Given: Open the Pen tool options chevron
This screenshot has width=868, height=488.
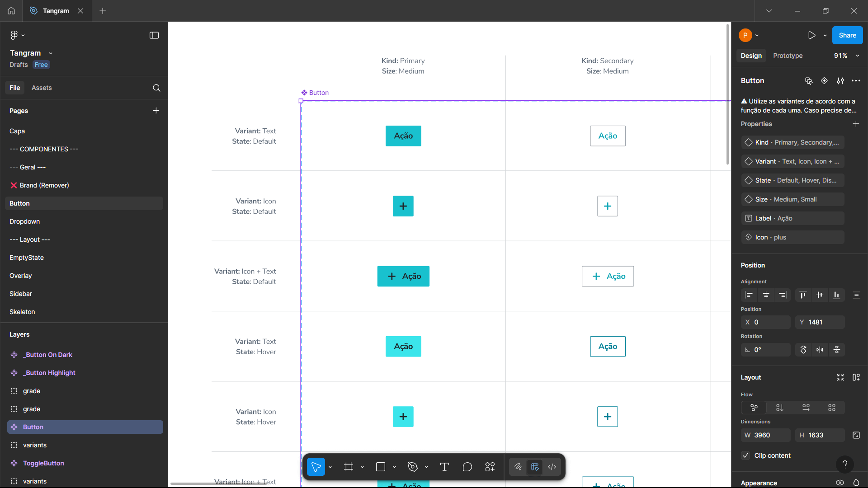Looking at the screenshot, I should click(x=426, y=467).
